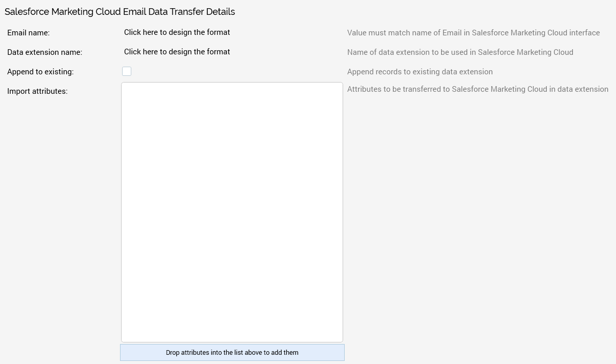Enable appending records to existing data extension
This screenshot has width=616, height=364.
pos(127,71)
